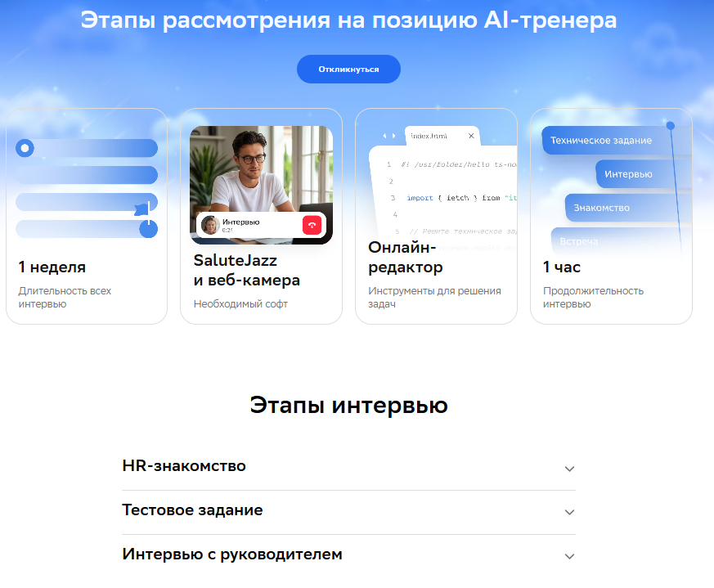Click the timeline pin dot
The height and width of the screenshot is (588, 714).
671,125
